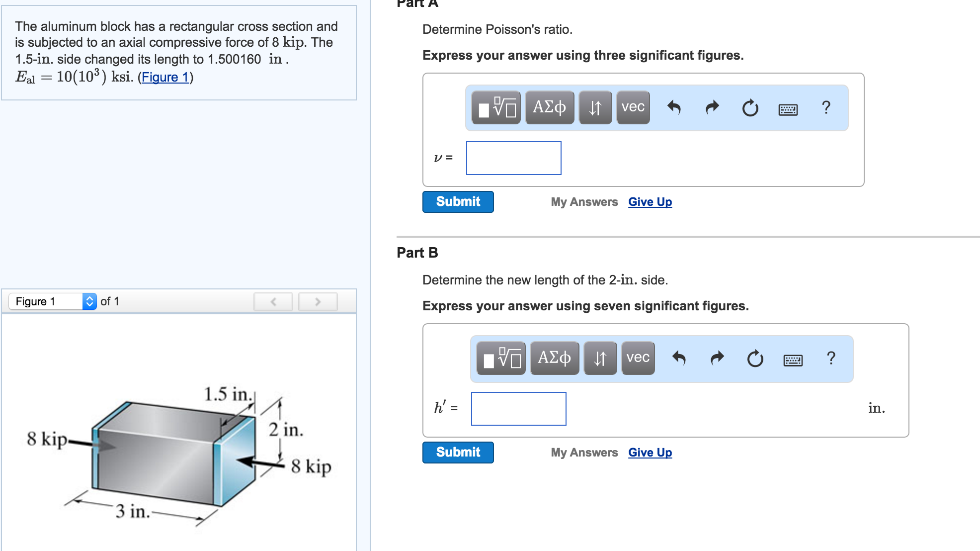Show keyboard shortcuts in Part A
The height and width of the screenshot is (551, 980).
coord(788,109)
